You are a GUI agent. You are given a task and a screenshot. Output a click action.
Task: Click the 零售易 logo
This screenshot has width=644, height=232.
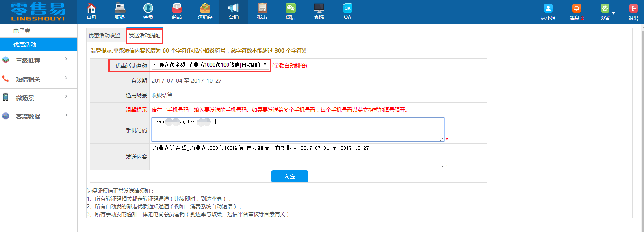(38, 11)
